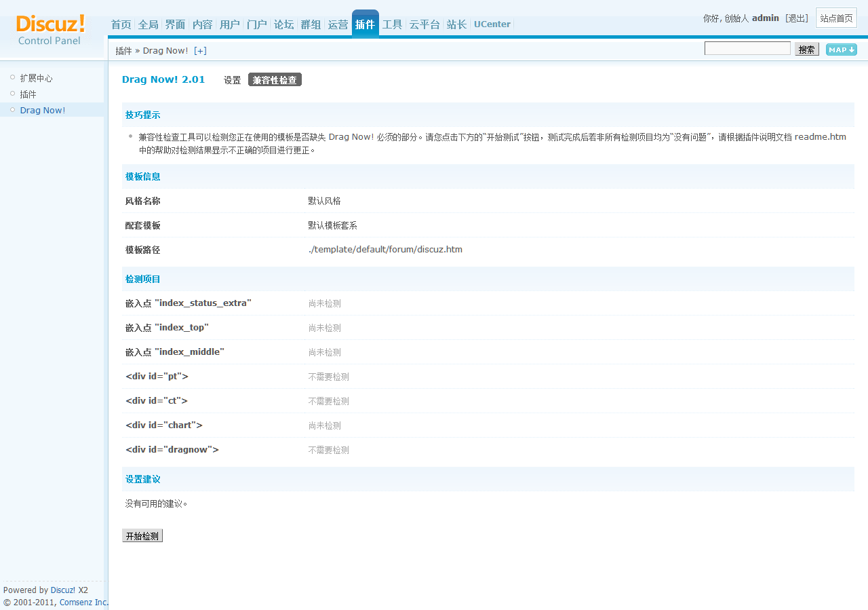Viewport: 868px width, 610px height.
Task: Select the 兼容性检查 tab
Action: click(275, 80)
